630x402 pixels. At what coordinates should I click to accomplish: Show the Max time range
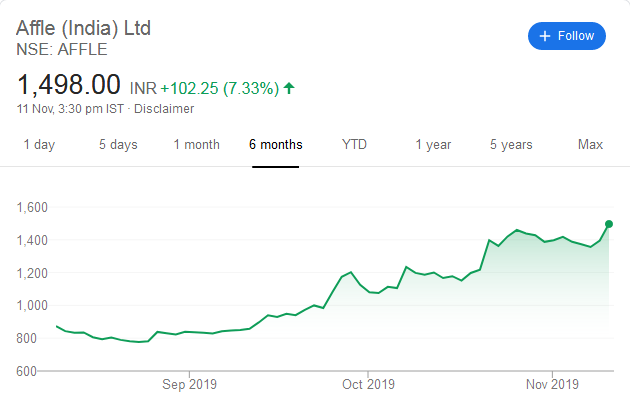pyautogui.click(x=590, y=145)
